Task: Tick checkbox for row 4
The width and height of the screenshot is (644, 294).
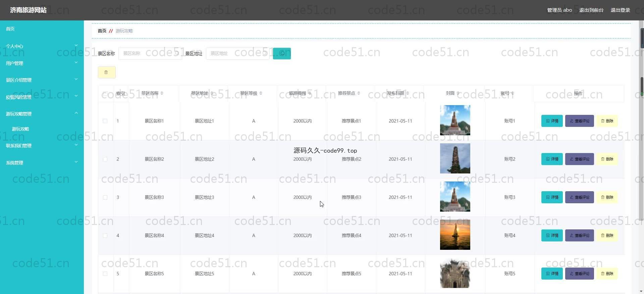Action: pyautogui.click(x=105, y=235)
